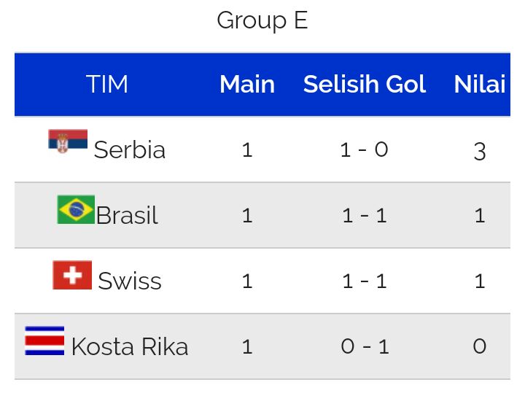Click the TIM column header
525x420 pixels.
(107, 84)
